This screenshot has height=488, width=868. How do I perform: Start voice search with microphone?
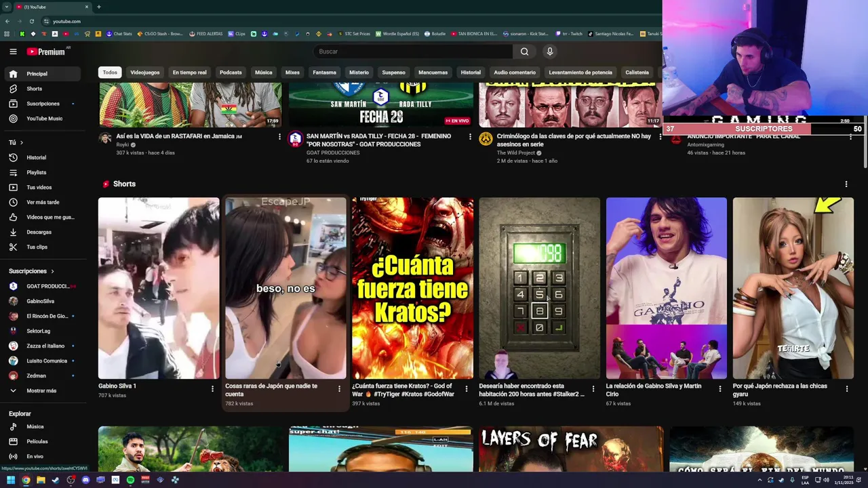pyautogui.click(x=550, y=52)
